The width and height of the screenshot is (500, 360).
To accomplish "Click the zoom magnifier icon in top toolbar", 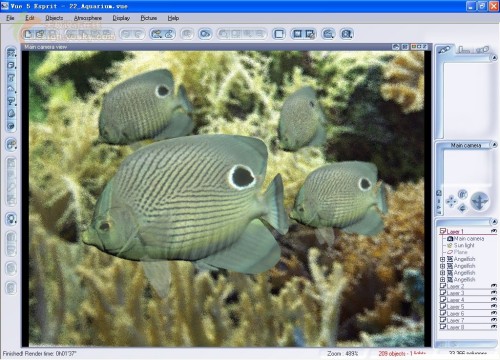I will click(328, 34).
